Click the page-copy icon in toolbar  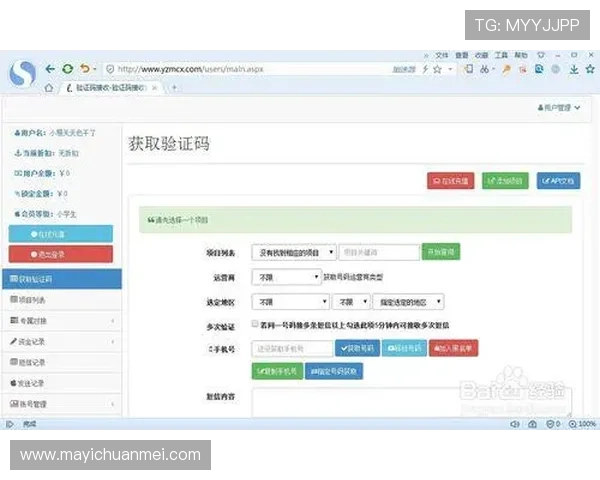coord(468,69)
